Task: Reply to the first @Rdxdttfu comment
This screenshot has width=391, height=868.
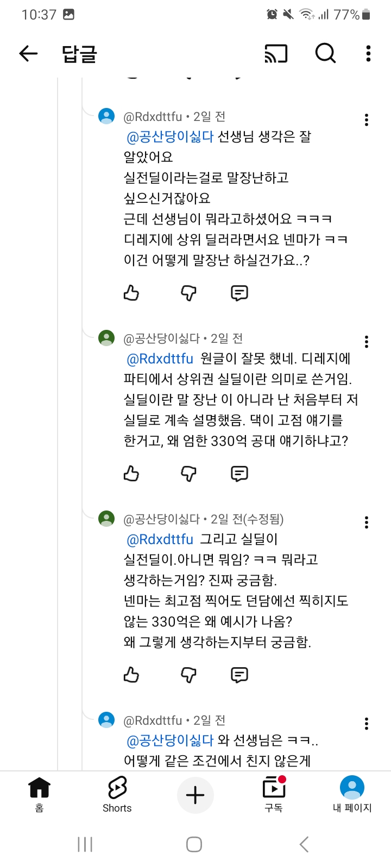Action: pos(239,293)
